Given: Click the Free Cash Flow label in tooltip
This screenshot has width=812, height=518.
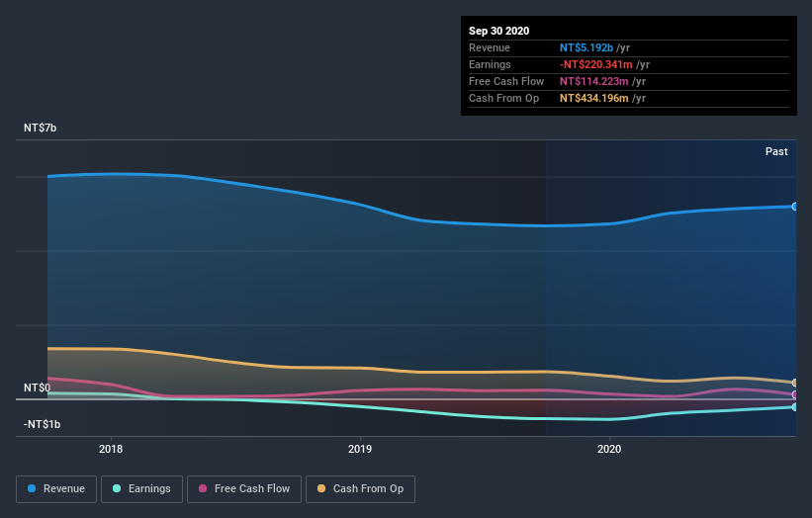Looking at the screenshot, I should click(506, 81).
